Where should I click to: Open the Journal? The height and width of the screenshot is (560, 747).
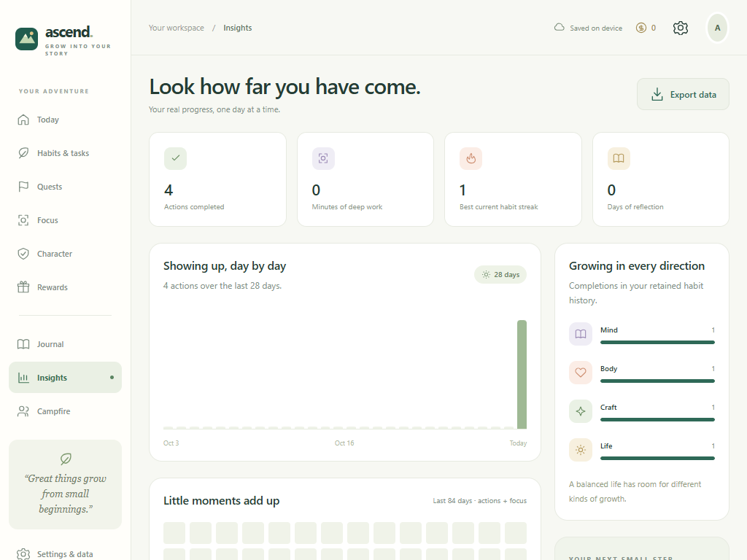(x=65, y=344)
